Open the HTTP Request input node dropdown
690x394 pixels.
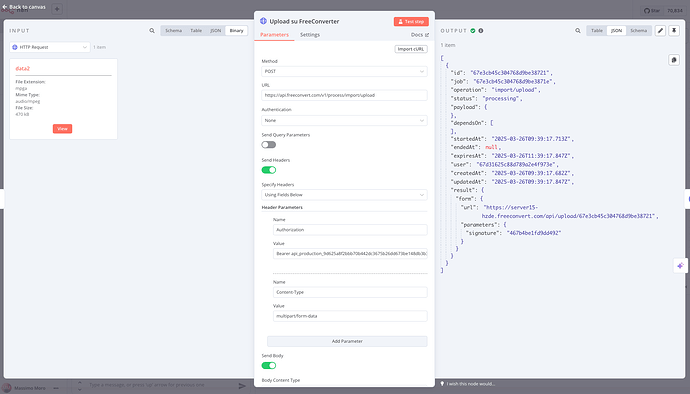pyautogui.click(x=50, y=47)
